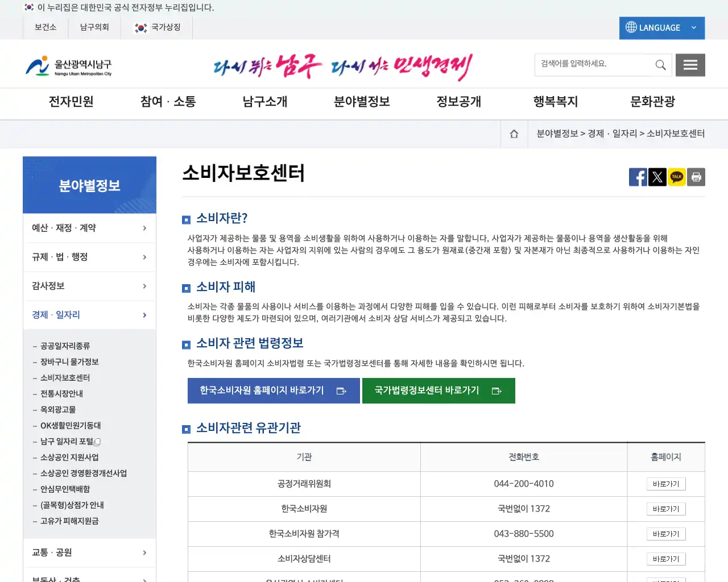Screen dimensions: 728x582
Task: Open the 참여 · 소통 main menu
Action: pos(168,102)
